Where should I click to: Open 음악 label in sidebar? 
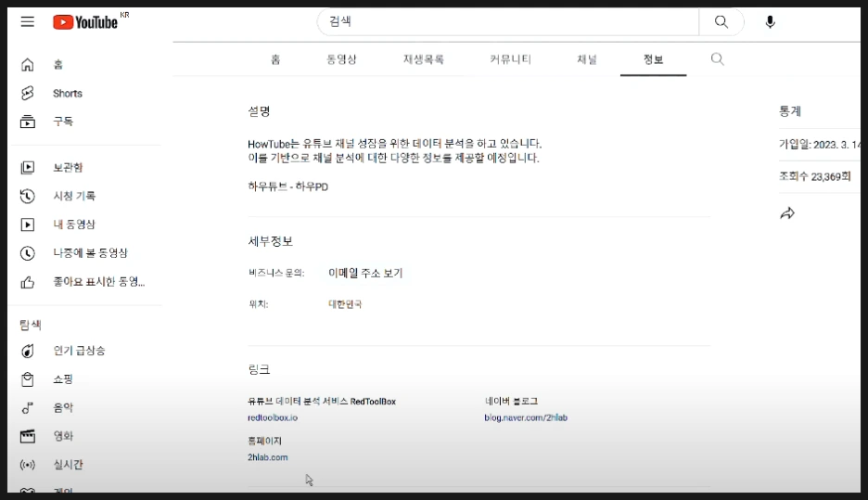63,408
